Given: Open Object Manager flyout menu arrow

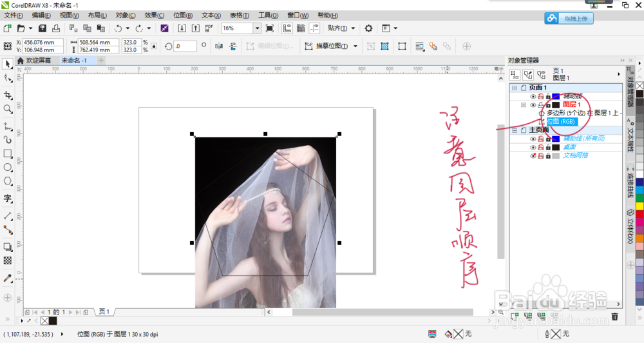Looking at the screenshot, I should tap(618, 74).
